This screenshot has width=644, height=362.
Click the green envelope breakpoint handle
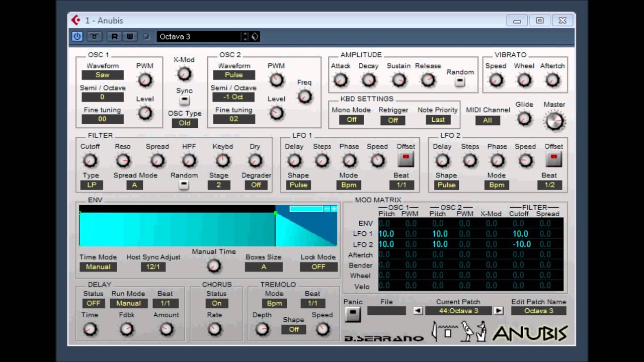pyautogui.click(x=275, y=213)
